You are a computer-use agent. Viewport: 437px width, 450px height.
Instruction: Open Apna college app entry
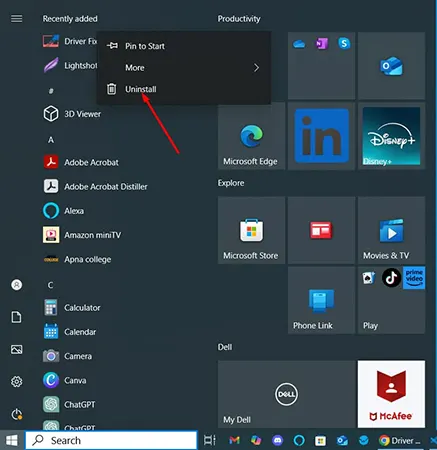(77, 259)
